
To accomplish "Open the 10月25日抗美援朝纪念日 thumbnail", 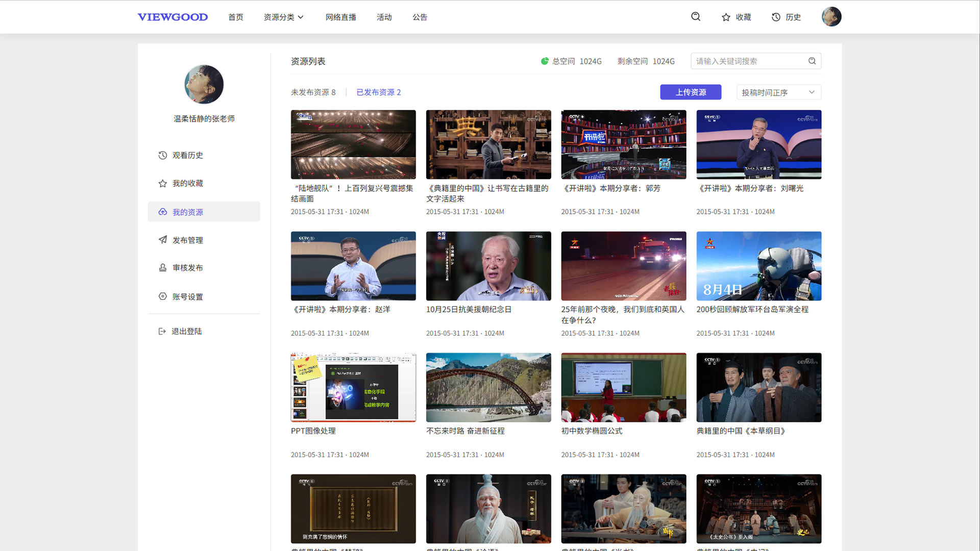I will tap(488, 266).
